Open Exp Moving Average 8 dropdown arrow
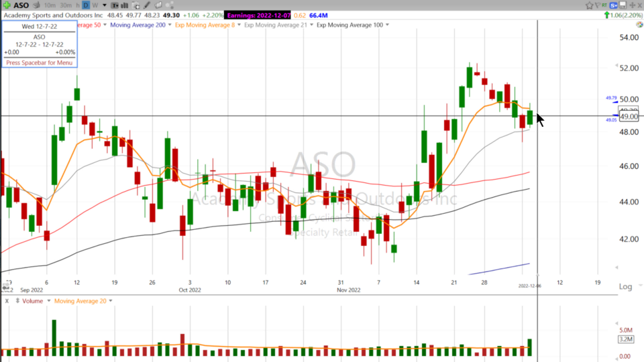Image resolution: width=644 pixels, height=362 pixels. click(239, 25)
